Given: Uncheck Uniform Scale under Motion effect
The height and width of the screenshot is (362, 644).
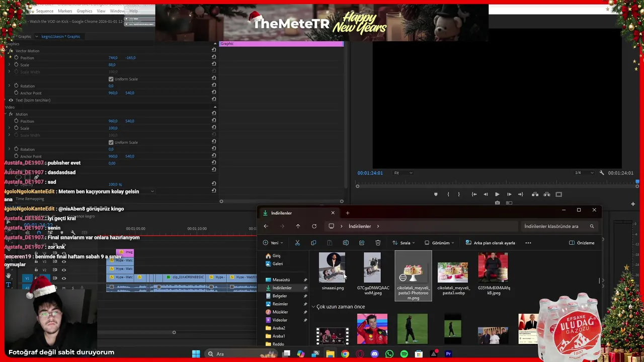Looking at the screenshot, I should point(111,142).
